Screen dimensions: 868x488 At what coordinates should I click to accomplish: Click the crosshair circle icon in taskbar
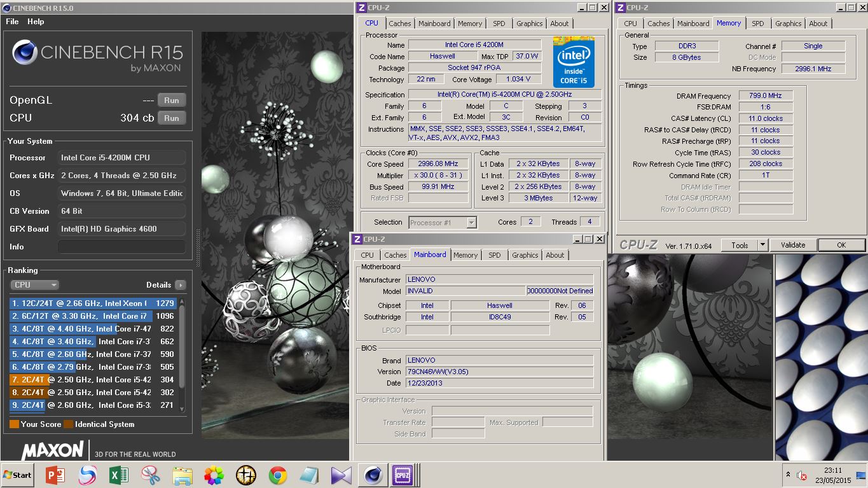point(246,475)
